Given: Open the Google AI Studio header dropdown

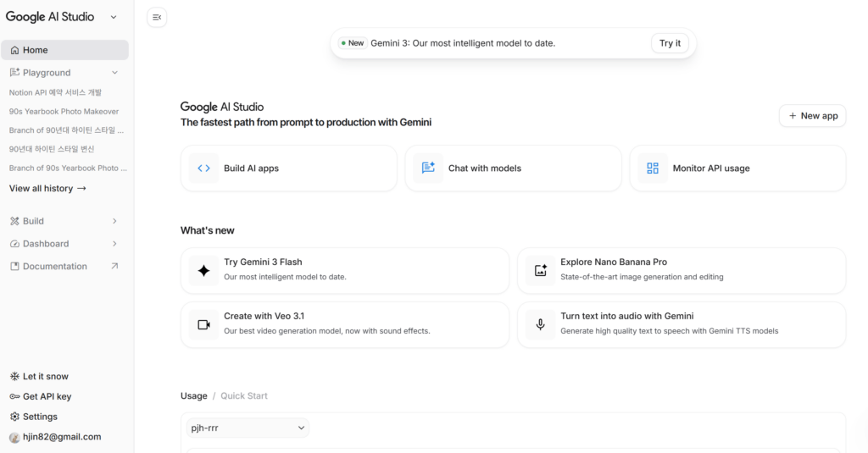Looking at the screenshot, I should click(x=114, y=17).
